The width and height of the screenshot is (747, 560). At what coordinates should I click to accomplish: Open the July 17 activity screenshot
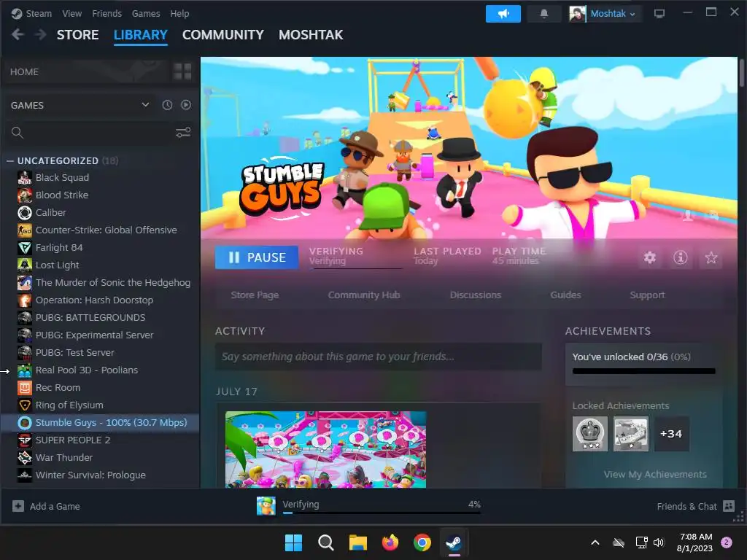tap(326, 449)
